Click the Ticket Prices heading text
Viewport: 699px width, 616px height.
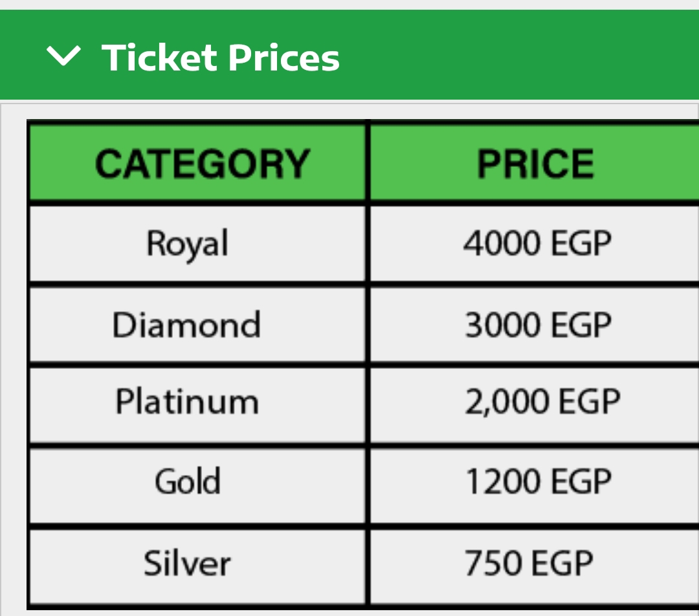(x=221, y=58)
